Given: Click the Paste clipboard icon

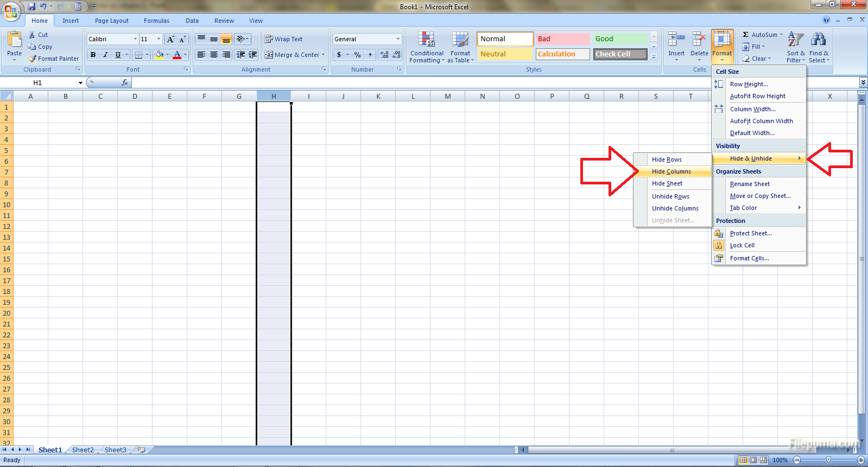Looking at the screenshot, I should [15, 40].
